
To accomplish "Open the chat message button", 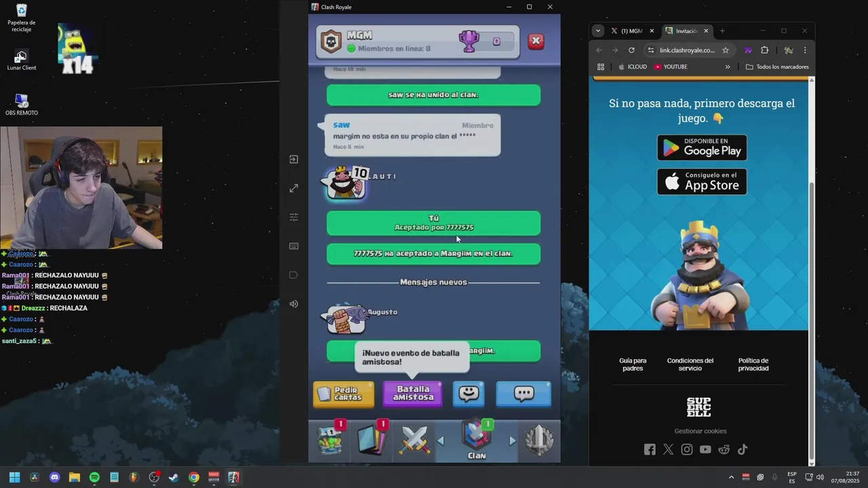I will tap(524, 394).
